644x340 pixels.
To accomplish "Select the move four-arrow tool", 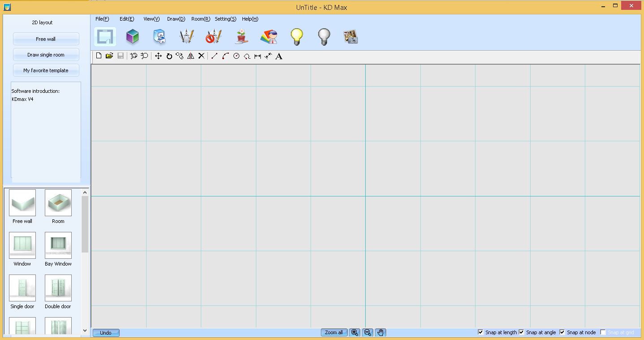I will [158, 56].
